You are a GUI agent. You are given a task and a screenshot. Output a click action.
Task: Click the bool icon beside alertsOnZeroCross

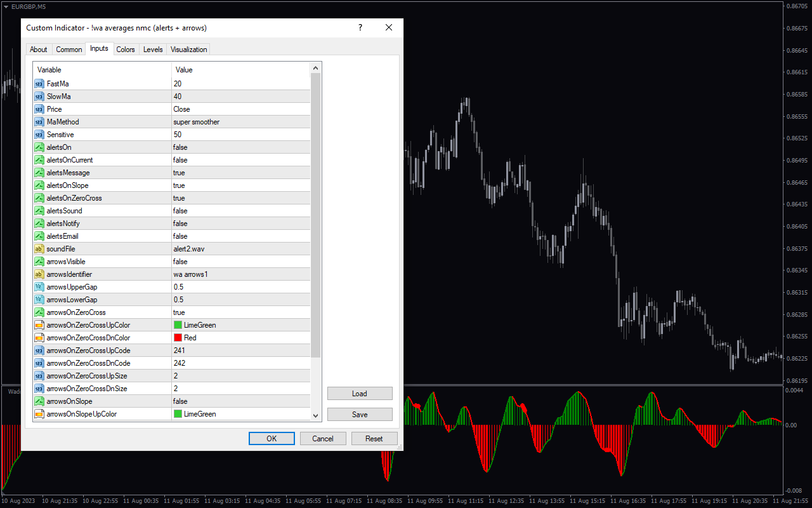39,198
